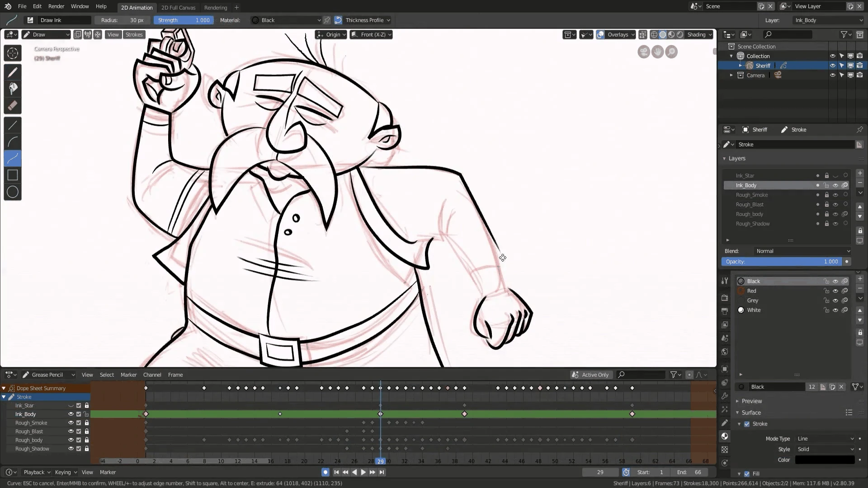Select the Cursor tool in toolbar
This screenshot has width=868, height=488.
pos(13,53)
